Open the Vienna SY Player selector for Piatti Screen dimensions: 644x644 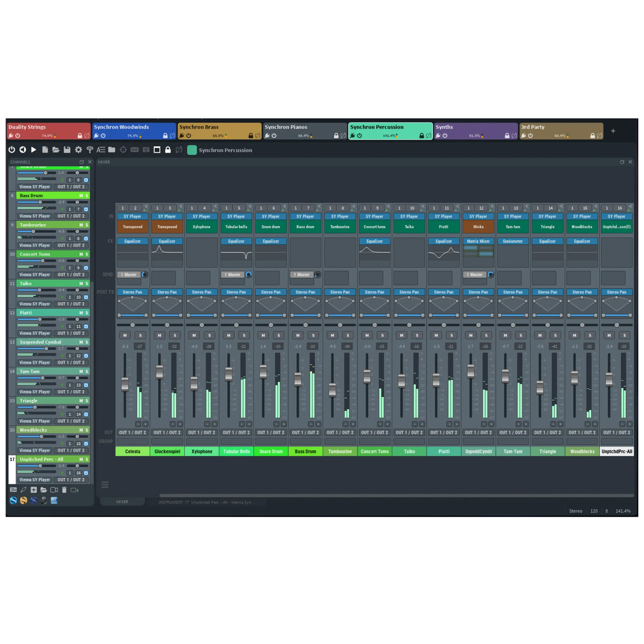coord(35,333)
